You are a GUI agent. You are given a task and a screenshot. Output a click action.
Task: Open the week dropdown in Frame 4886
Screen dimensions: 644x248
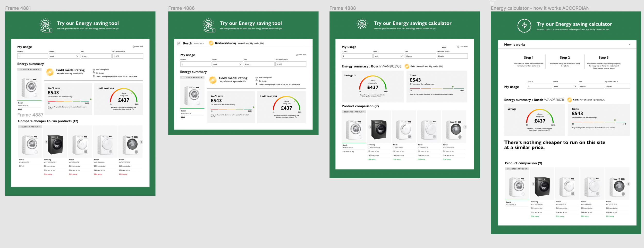[x=227, y=64]
